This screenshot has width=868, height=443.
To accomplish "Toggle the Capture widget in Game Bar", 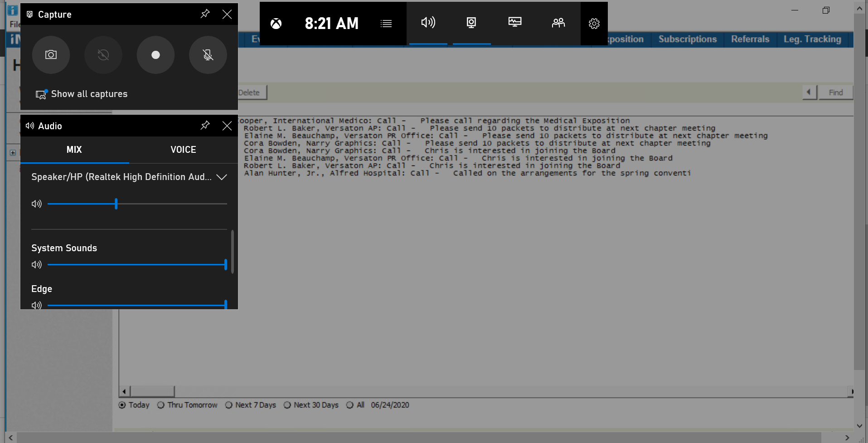I will (471, 23).
